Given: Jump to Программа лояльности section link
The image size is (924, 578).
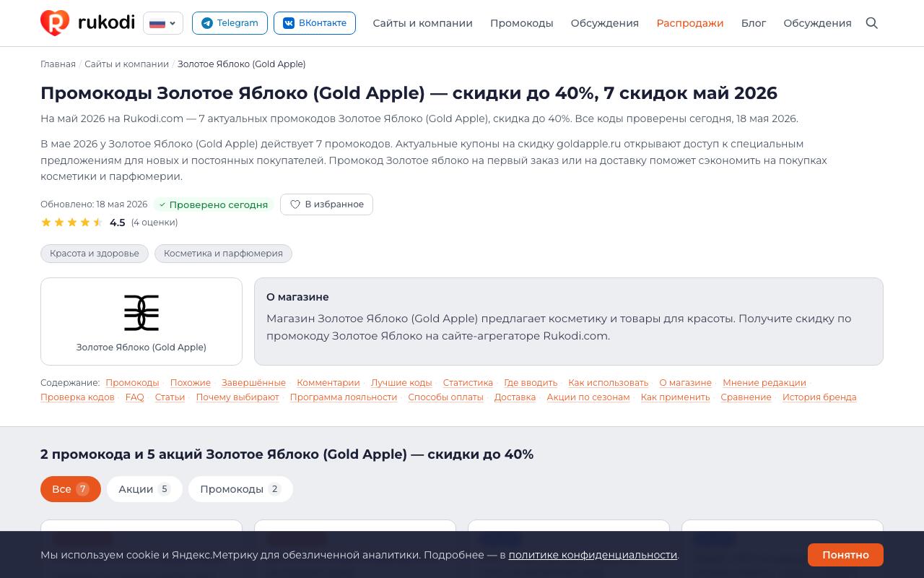Looking at the screenshot, I should pyautogui.click(x=344, y=397).
